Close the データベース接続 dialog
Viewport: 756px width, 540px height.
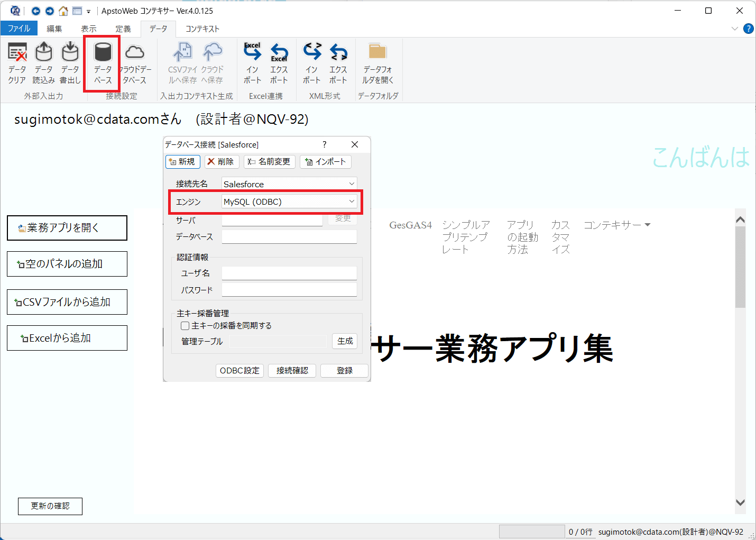pyautogui.click(x=355, y=144)
